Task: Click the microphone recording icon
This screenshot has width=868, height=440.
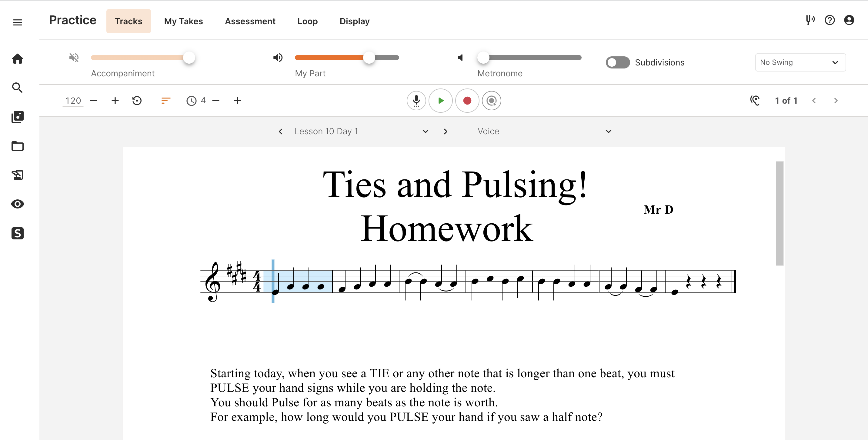Action: click(x=416, y=101)
